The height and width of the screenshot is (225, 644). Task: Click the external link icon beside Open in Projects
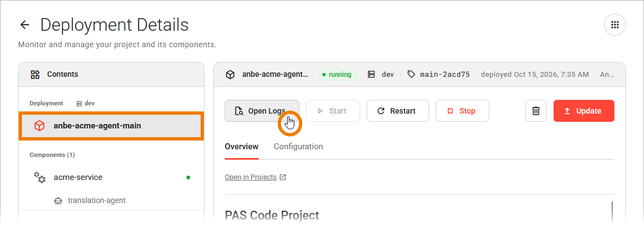coord(283,177)
